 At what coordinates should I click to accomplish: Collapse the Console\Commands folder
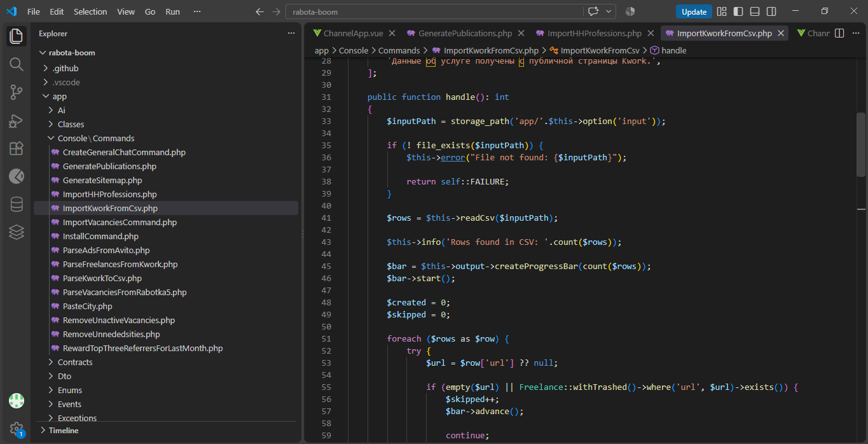[x=165, y=138]
